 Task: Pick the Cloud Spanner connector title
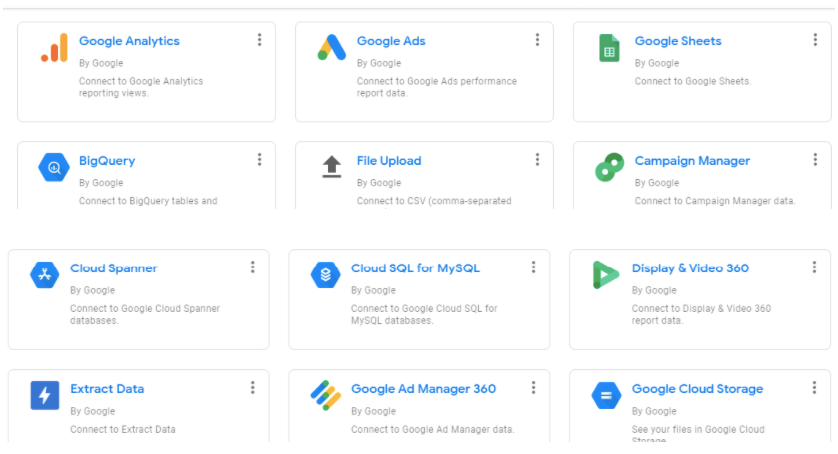[x=114, y=268]
